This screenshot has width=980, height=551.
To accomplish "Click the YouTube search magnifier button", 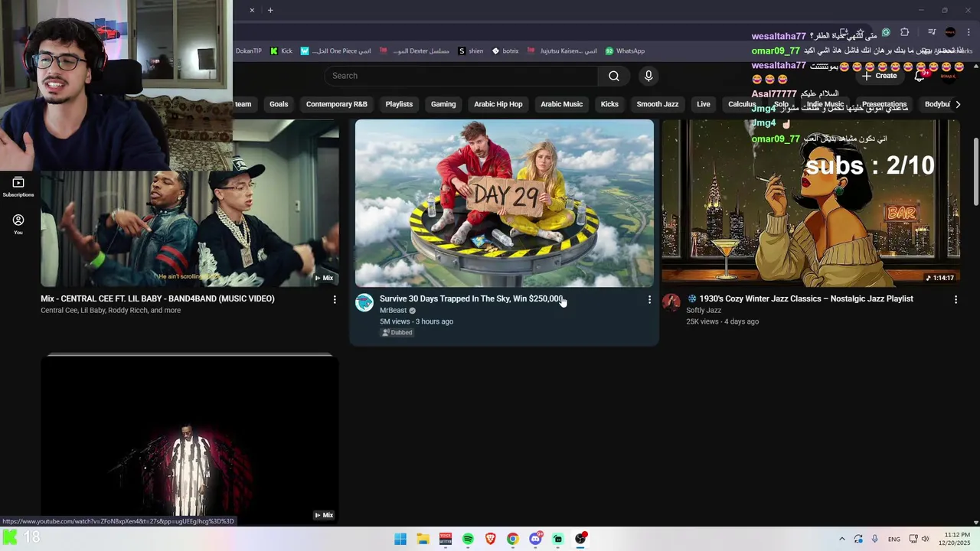I will [x=614, y=76].
